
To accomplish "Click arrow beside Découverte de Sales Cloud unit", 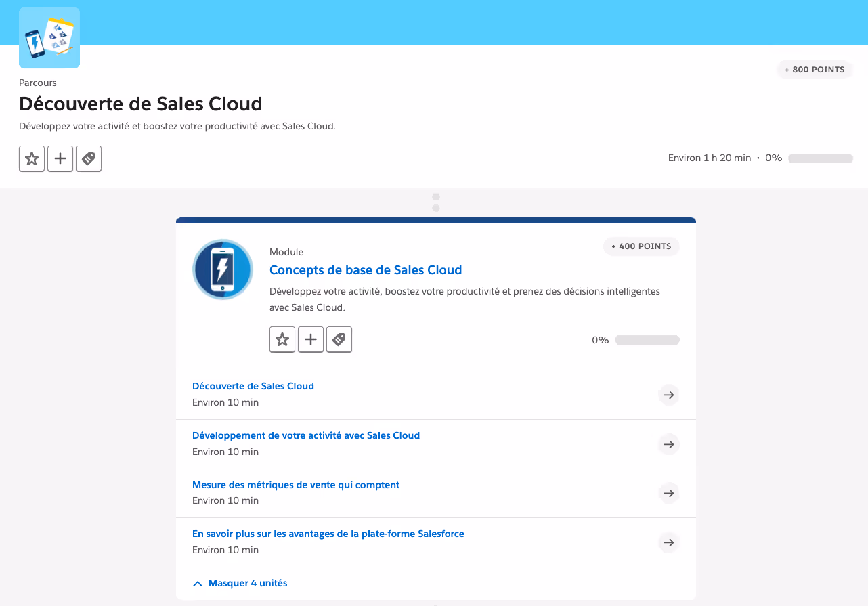I will click(x=669, y=395).
